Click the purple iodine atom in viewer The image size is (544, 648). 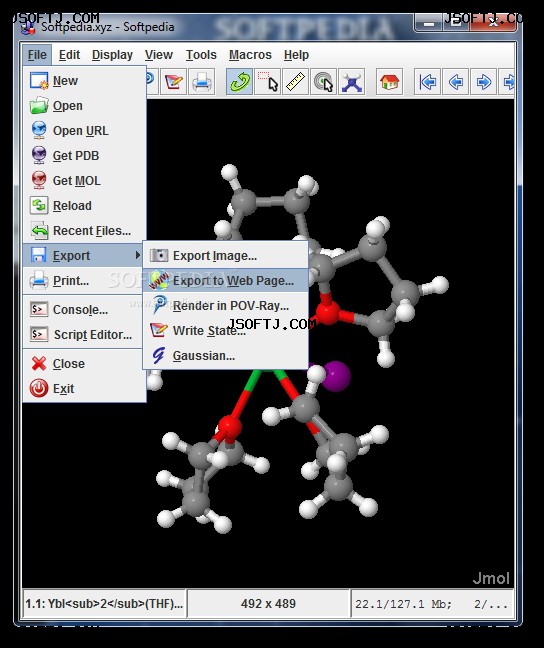click(x=336, y=376)
